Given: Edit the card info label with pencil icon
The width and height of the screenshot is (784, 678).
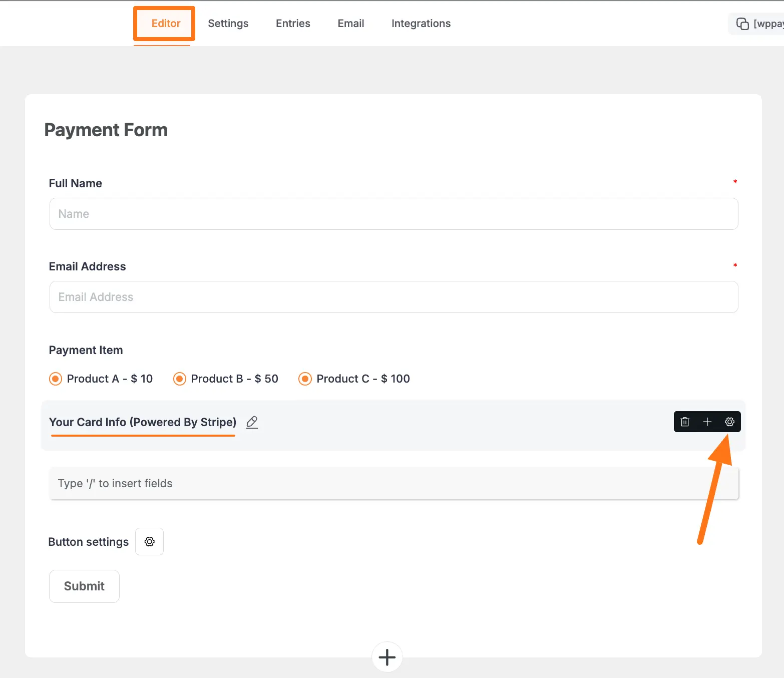Looking at the screenshot, I should tap(252, 422).
